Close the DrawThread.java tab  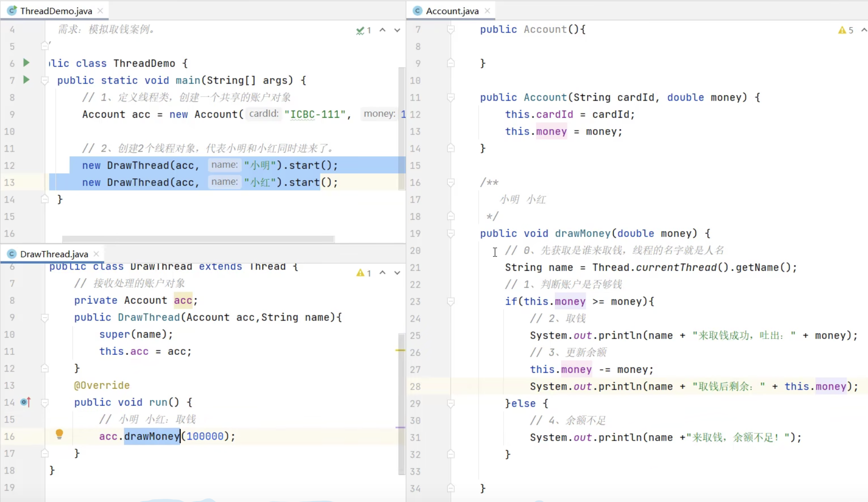96,254
